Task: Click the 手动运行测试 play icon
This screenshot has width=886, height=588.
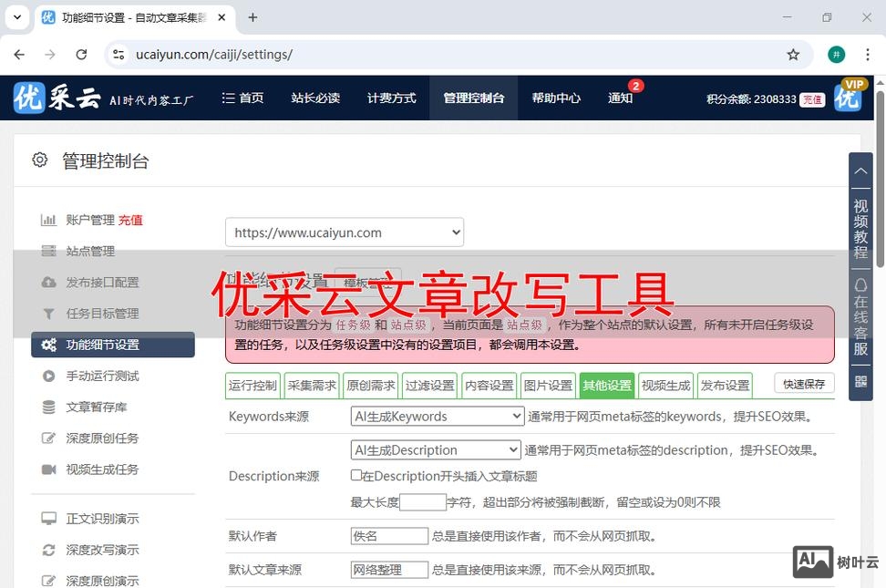Action: (48, 376)
